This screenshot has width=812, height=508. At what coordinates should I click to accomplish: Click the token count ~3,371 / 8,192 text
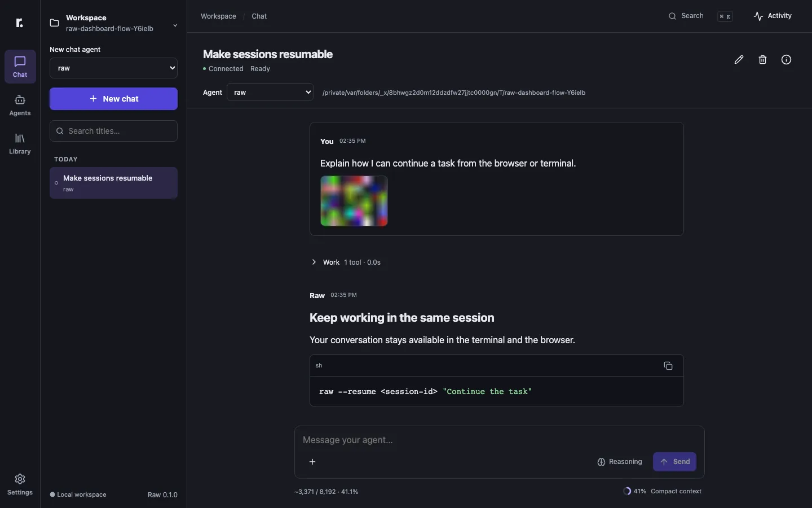(326, 492)
